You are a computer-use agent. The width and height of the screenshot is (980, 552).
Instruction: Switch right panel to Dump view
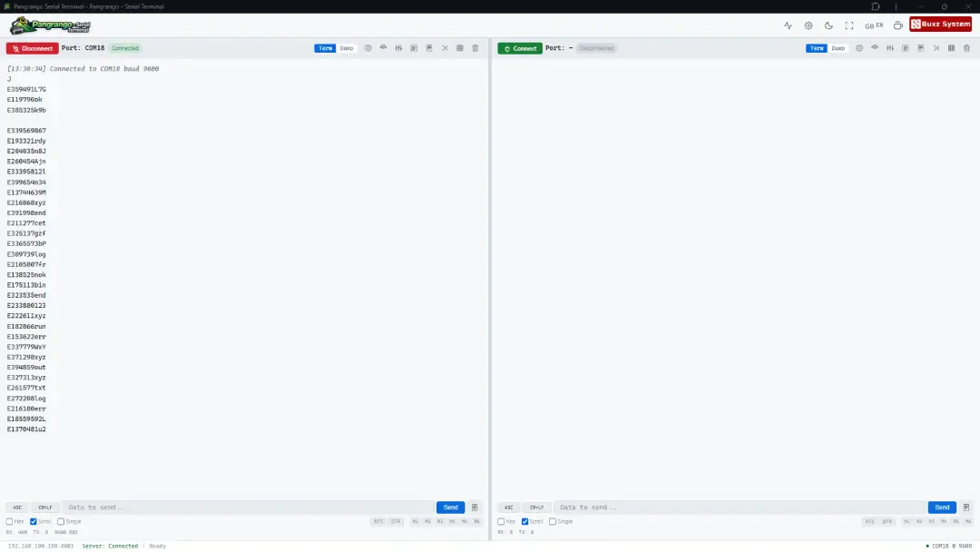point(838,48)
